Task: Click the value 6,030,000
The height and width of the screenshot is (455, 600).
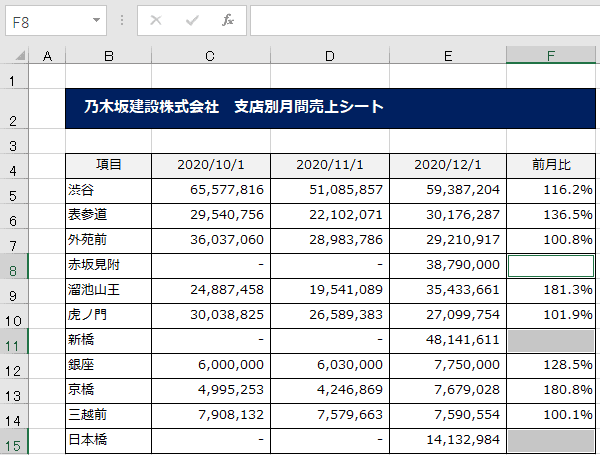Action: 350,365
